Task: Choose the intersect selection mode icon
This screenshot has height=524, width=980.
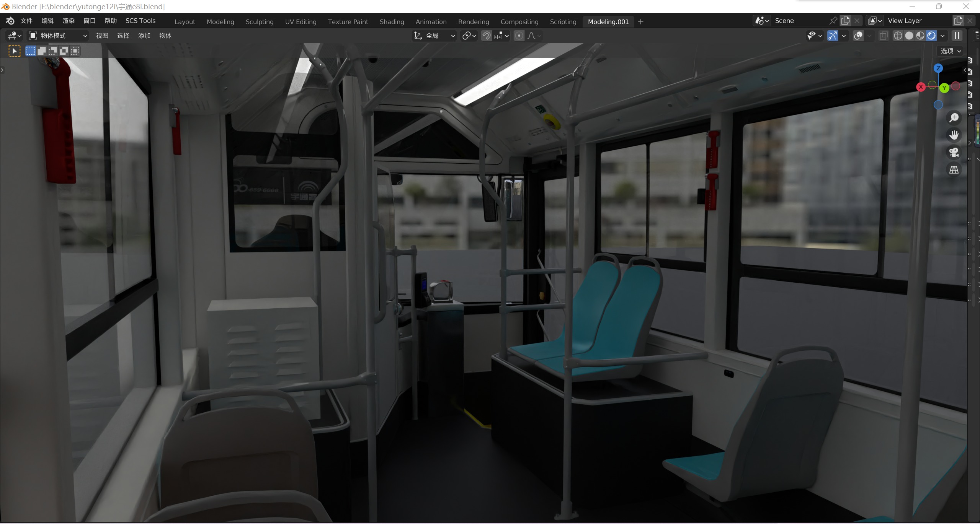Action: click(x=75, y=51)
